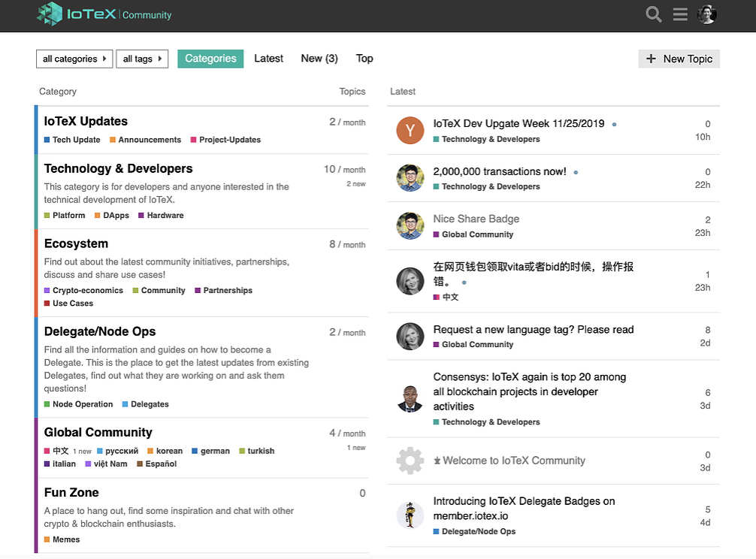756x559 pixels.
Task: Click gear avatar beside Welcome to IoTeX Community
Action: click(x=410, y=461)
